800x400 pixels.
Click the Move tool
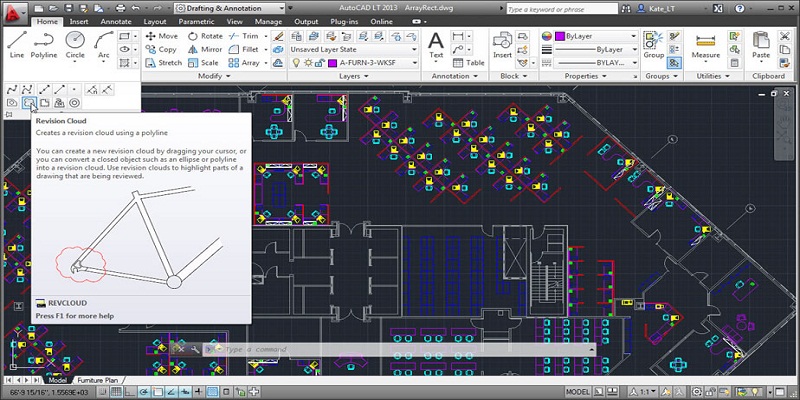point(162,36)
